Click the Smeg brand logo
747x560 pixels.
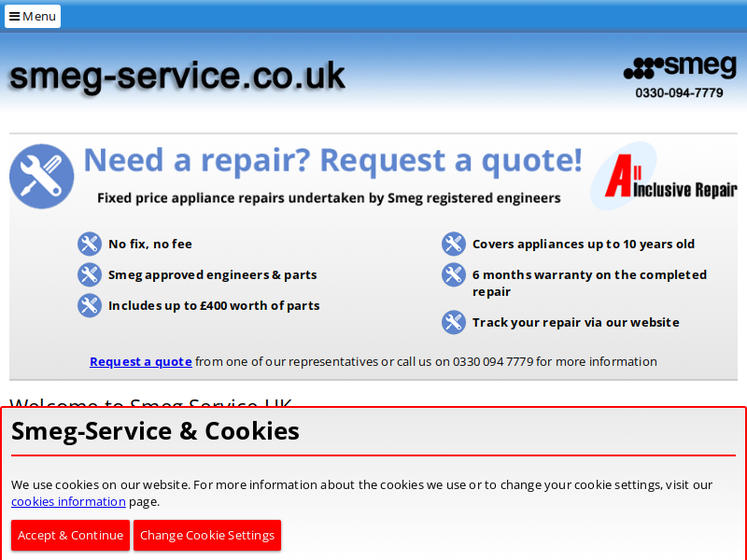(x=680, y=66)
